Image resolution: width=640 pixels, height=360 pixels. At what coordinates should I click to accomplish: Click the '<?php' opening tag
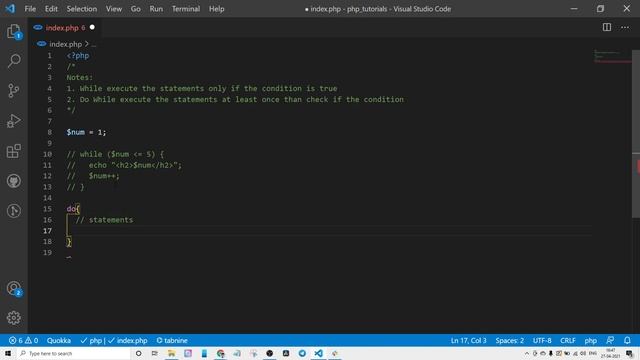(78, 56)
